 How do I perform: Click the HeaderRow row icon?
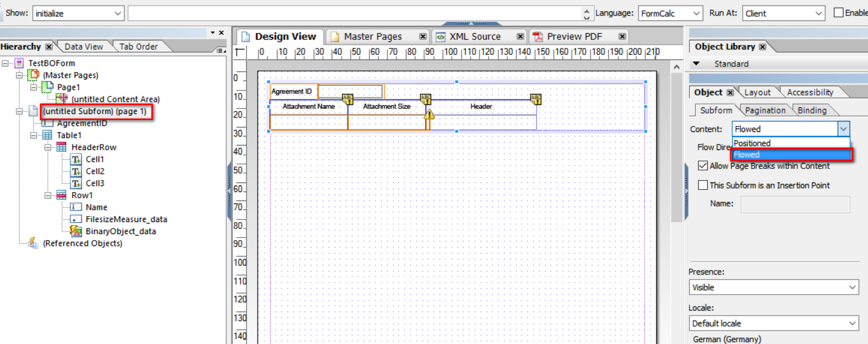[61, 147]
